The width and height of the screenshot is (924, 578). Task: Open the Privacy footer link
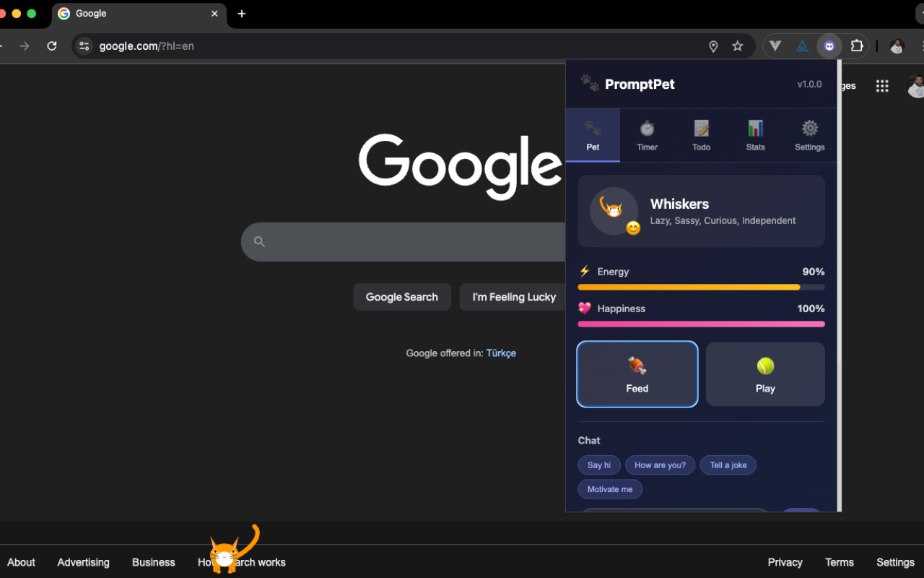coord(785,562)
